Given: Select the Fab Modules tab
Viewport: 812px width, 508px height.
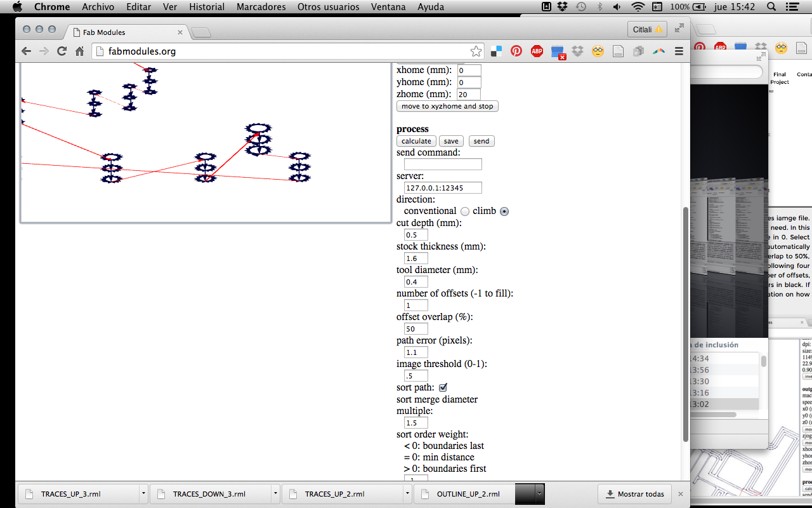Looking at the screenshot, I should click(x=126, y=32).
